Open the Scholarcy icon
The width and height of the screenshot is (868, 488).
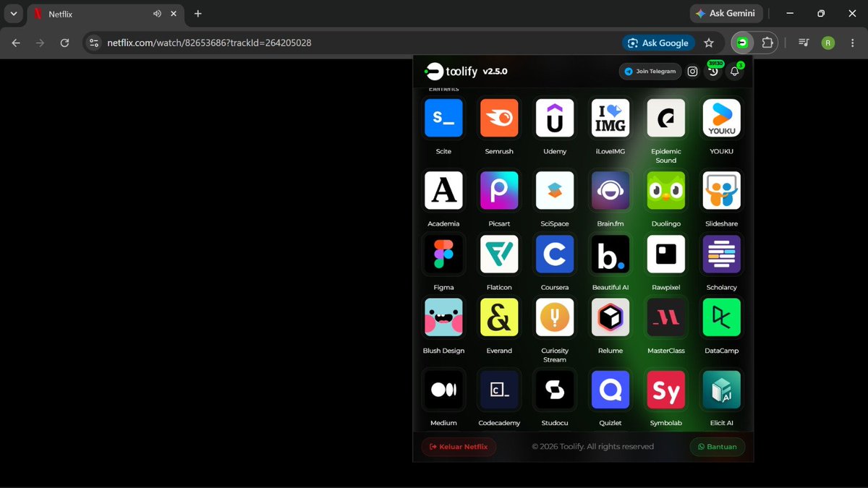click(722, 254)
